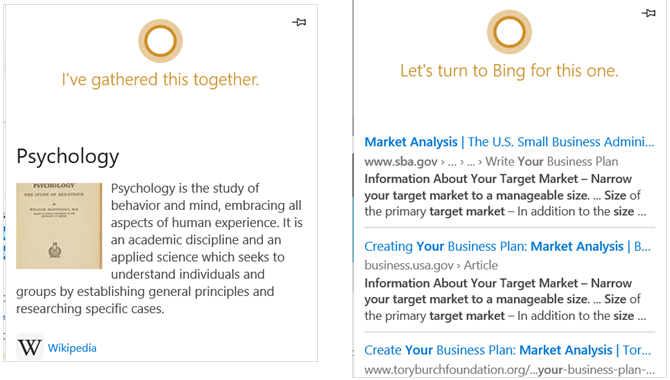Click the Cortana circle above 'I've gathered this together'

[160, 41]
